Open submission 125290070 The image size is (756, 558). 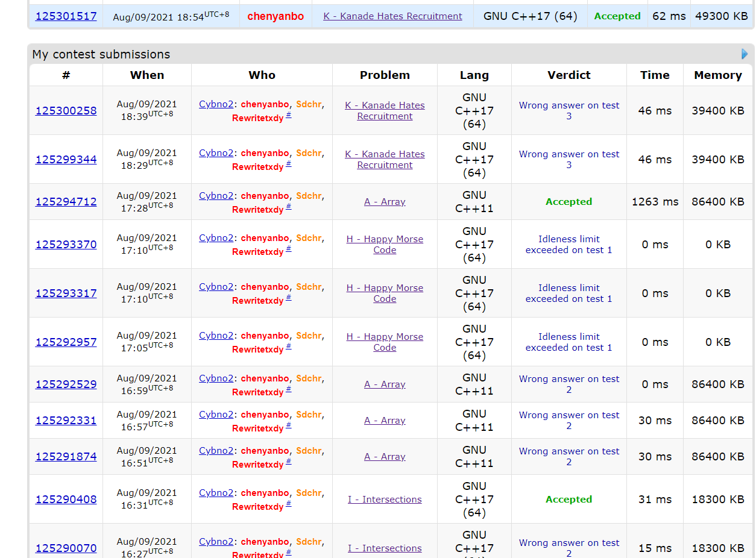pos(66,548)
